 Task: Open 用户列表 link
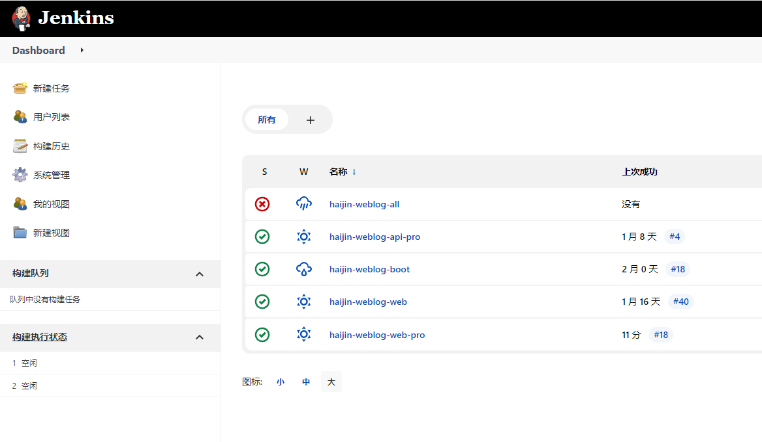[x=51, y=117]
